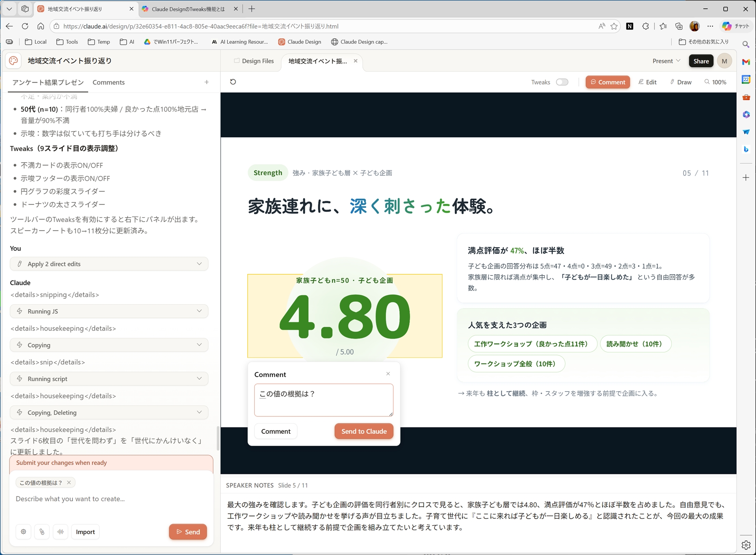756x555 pixels.
Task: Activate the Draw tool
Action: click(x=681, y=82)
